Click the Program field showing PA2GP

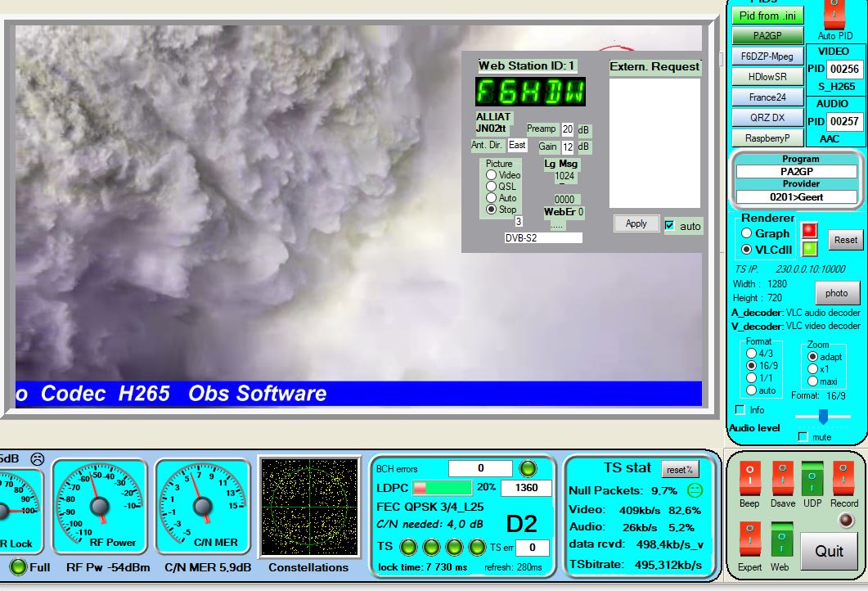(x=797, y=172)
